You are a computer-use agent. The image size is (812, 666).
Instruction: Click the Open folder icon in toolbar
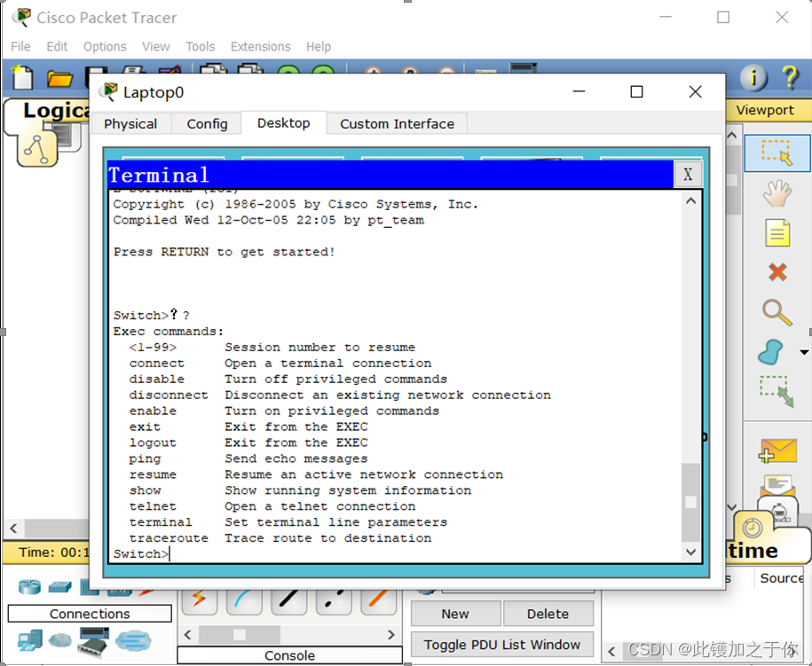point(59,79)
